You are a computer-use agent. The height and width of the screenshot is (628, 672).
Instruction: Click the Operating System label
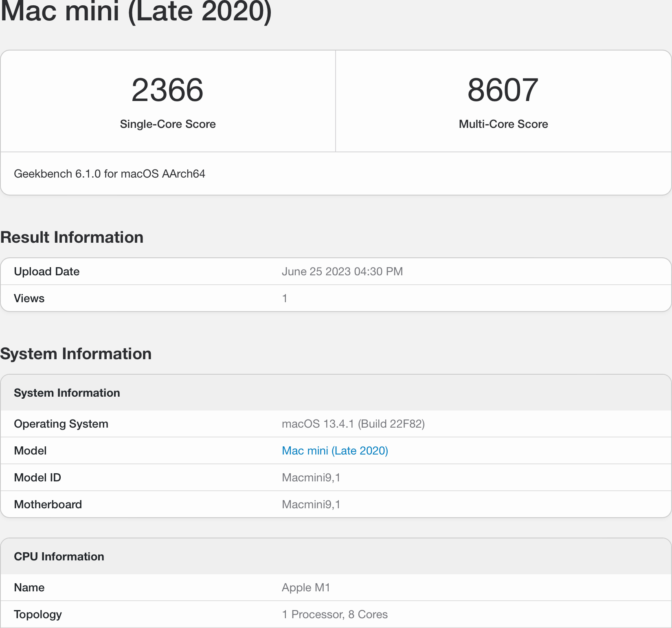[61, 424]
